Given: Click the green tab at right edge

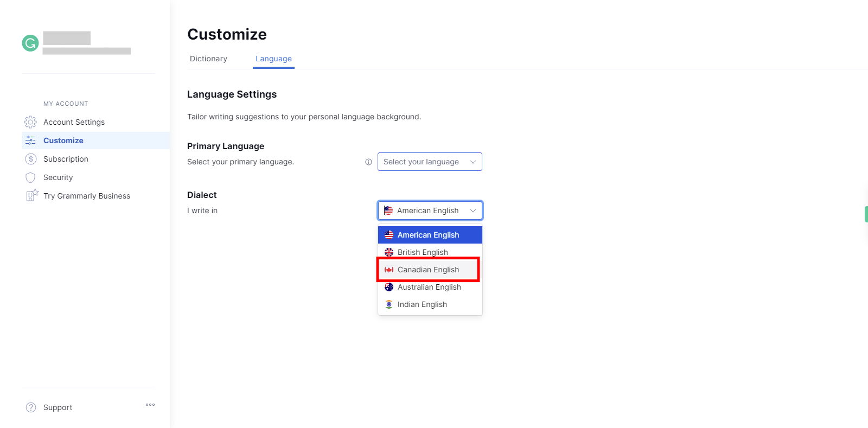Looking at the screenshot, I should [866, 214].
